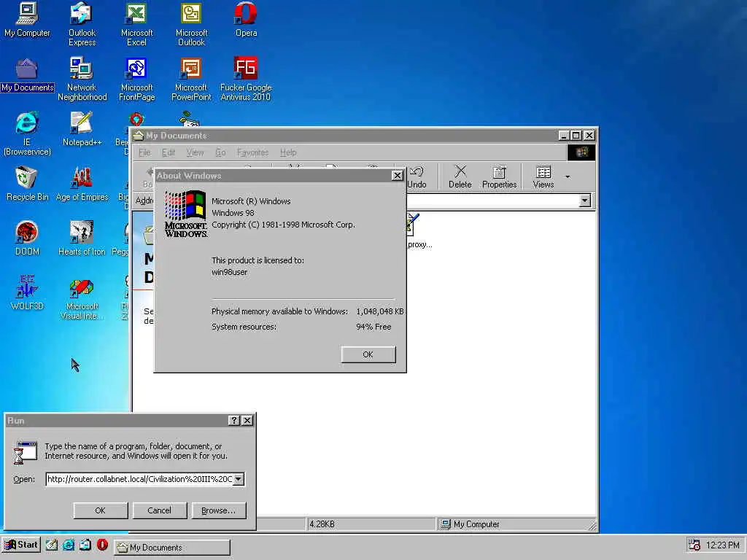Open the Go menu in My Documents
The width and height of the screenshot is (747, 560).
tap(220, 152)
